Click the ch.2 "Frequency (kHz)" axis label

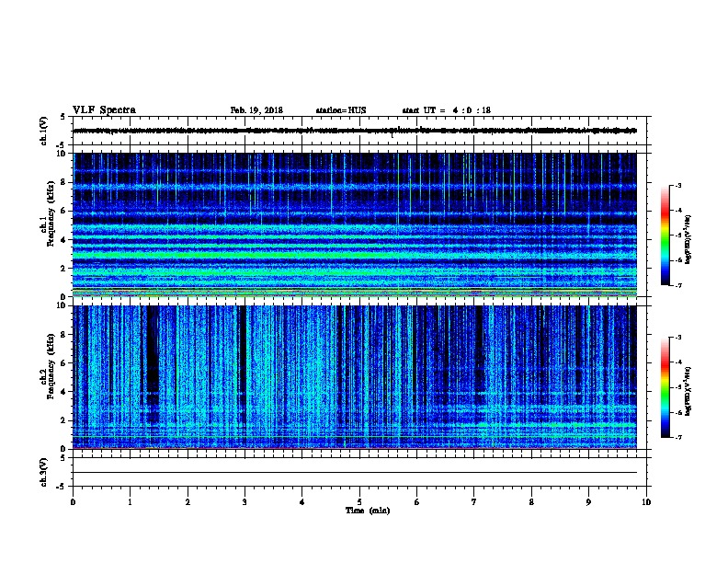point(51,366)
